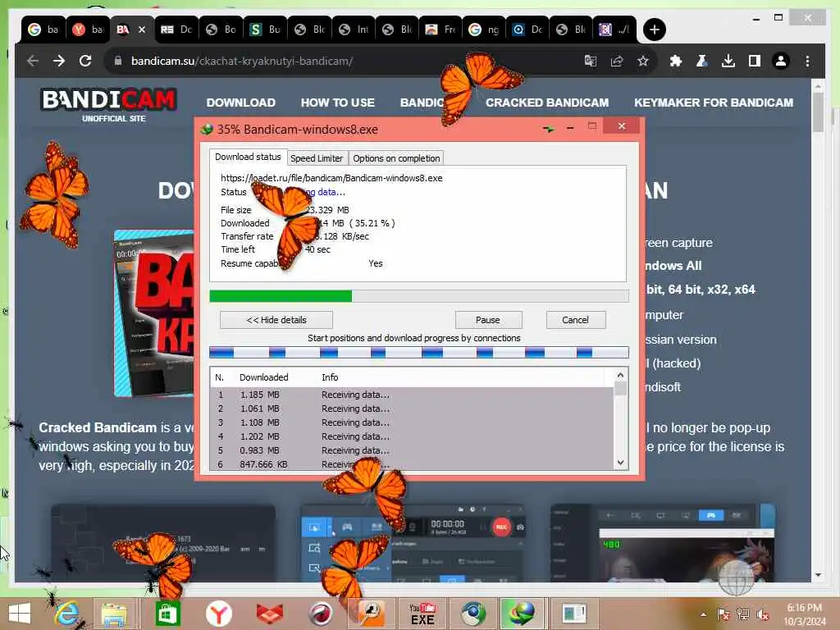Go forward in the browser
Screen dimensions: 840x630
click(x=59, y=61)
